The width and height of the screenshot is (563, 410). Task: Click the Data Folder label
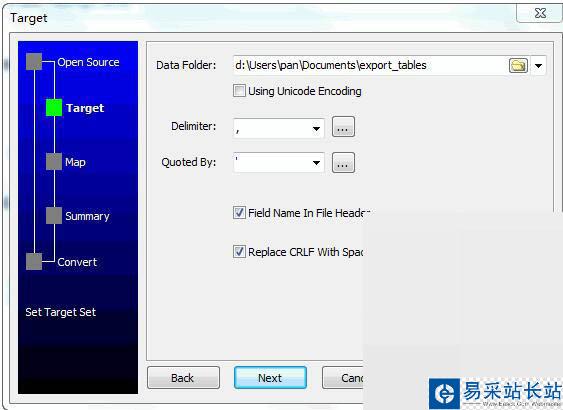186,65
